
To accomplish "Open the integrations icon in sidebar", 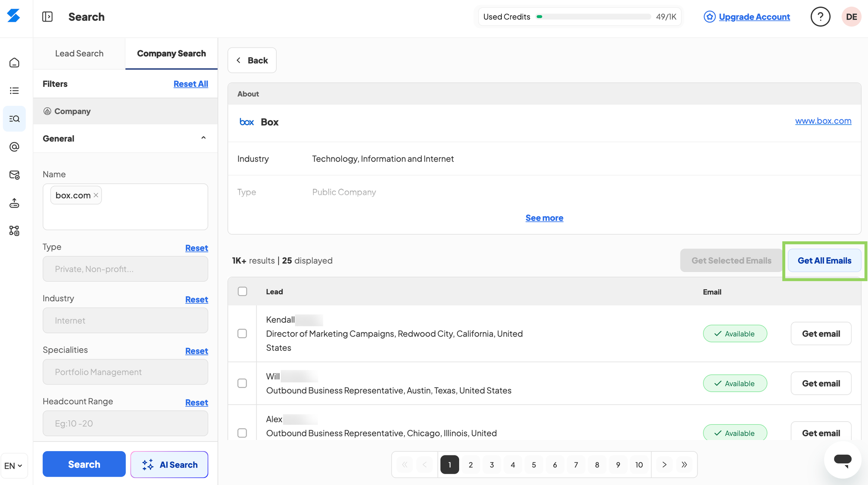I will [14, 231].
